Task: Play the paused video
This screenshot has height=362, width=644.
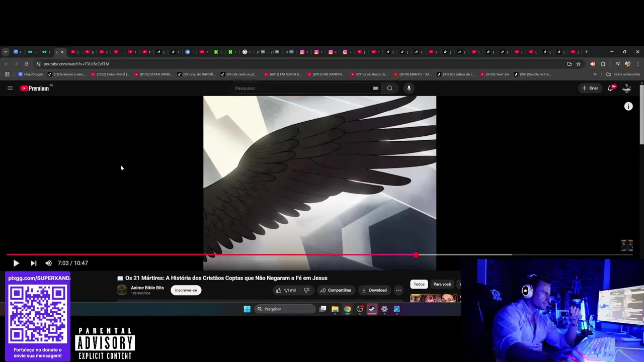Action: [16, 263]
